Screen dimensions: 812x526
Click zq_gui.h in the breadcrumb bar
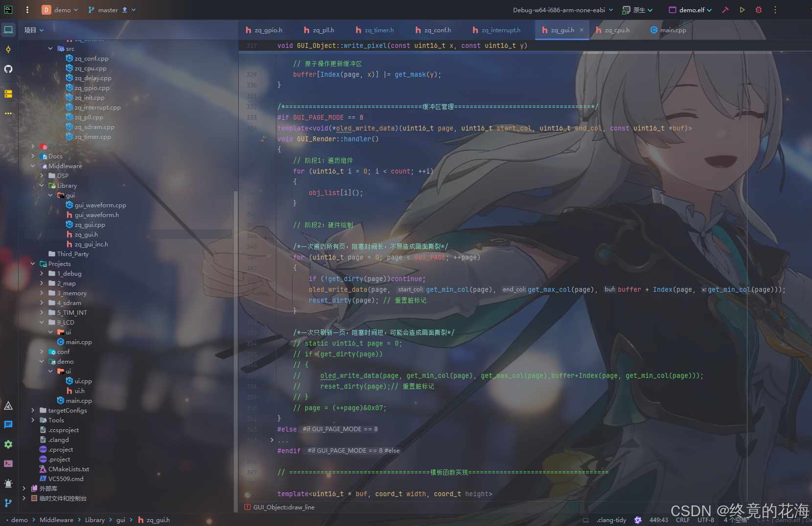[x=158, y=520]
